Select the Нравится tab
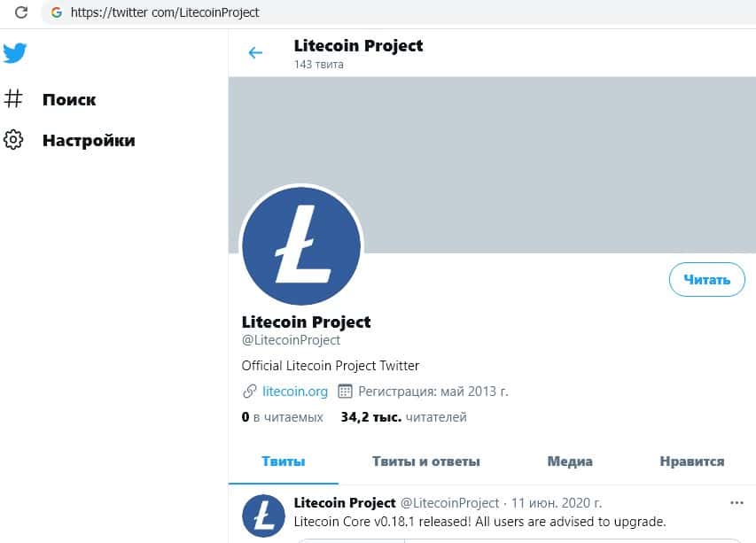Screen dimensions: 756x543 [x=692, y=462]
